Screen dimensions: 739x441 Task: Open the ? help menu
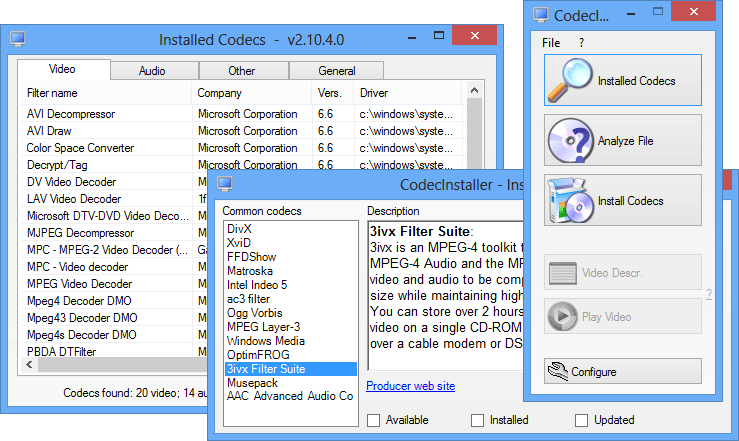(582, 43)
